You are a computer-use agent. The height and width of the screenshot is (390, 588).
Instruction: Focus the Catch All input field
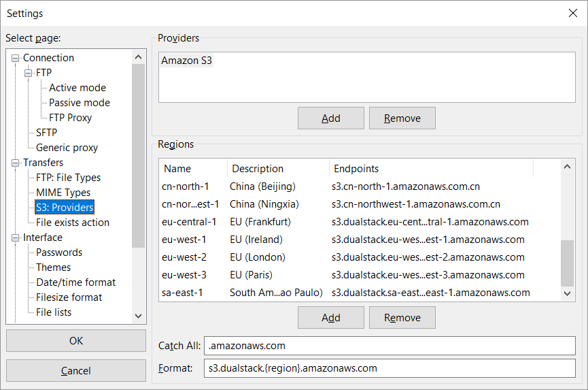[x=390, y=346]
